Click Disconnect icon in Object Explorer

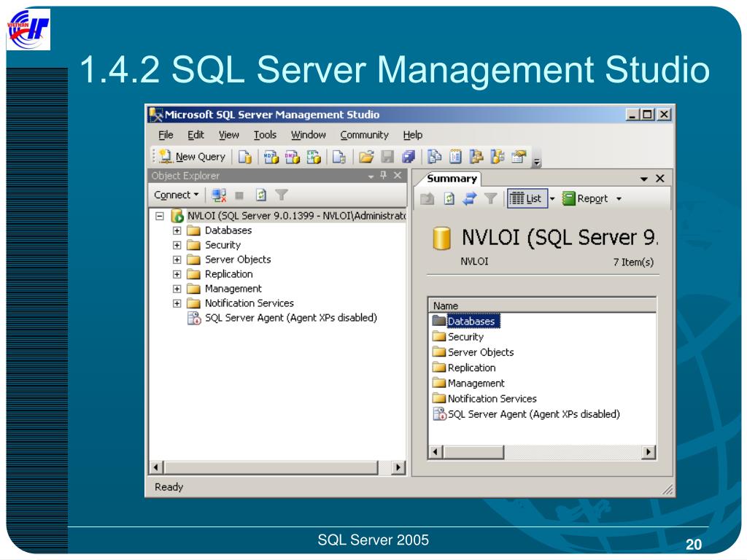[219, 195]
